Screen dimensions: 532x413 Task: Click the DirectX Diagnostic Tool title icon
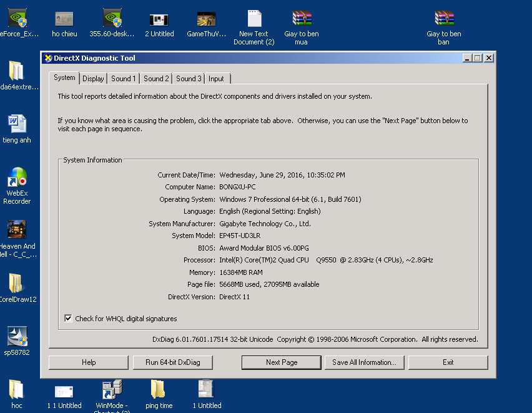click(x=47, y=58)
